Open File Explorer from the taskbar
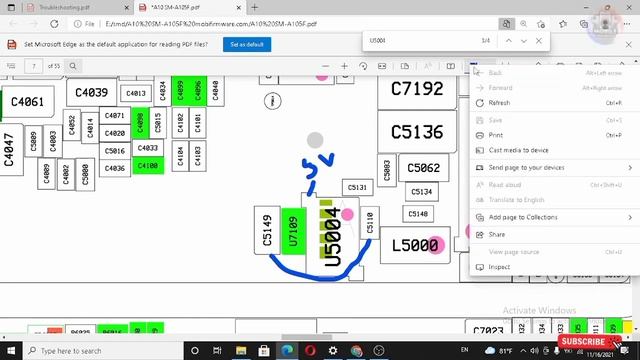 coord(241,351)
